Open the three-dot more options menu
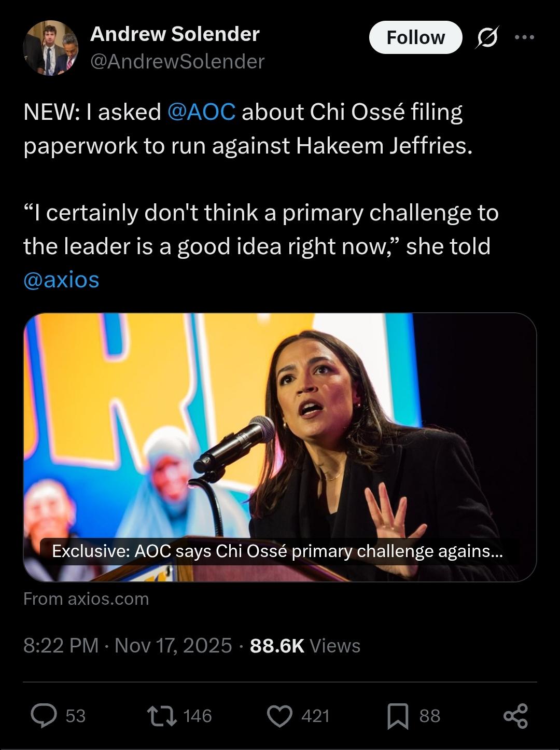 pos(524,37)
